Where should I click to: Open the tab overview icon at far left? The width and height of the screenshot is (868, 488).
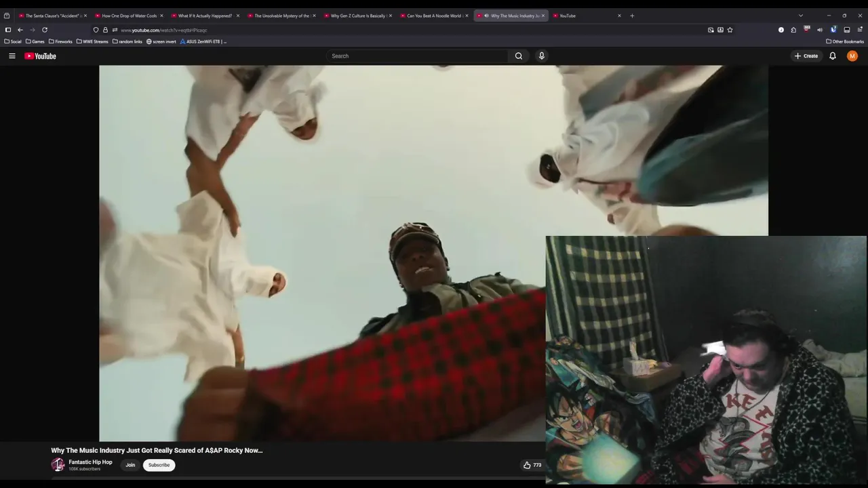(7, 16)
